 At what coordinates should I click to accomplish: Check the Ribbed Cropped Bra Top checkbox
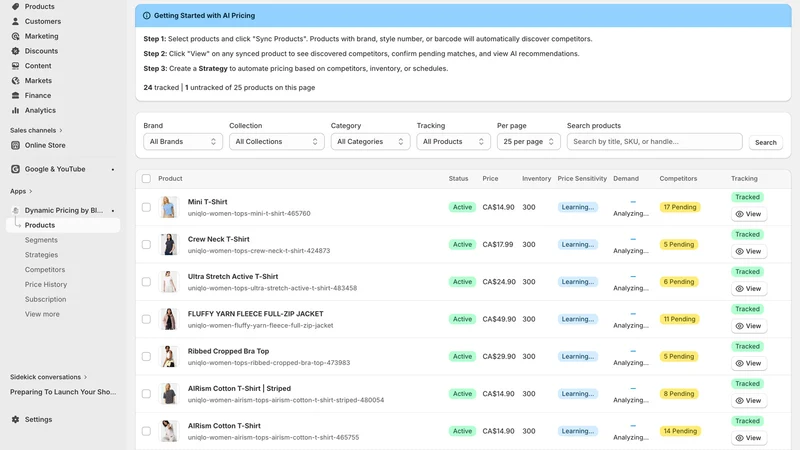click(x=146, y=356)
